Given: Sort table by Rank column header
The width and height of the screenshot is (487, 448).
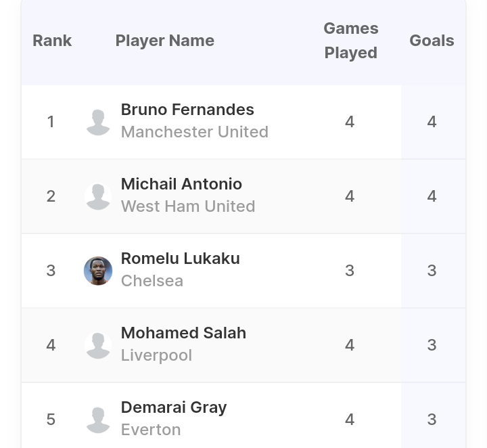Looking at the screenshot, I should [x=52, y=41].
